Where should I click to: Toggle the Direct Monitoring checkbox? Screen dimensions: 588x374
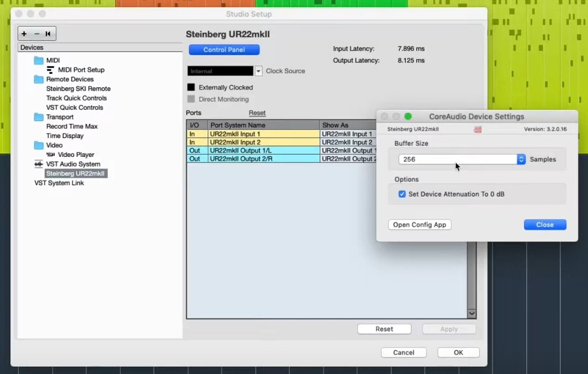191,99
